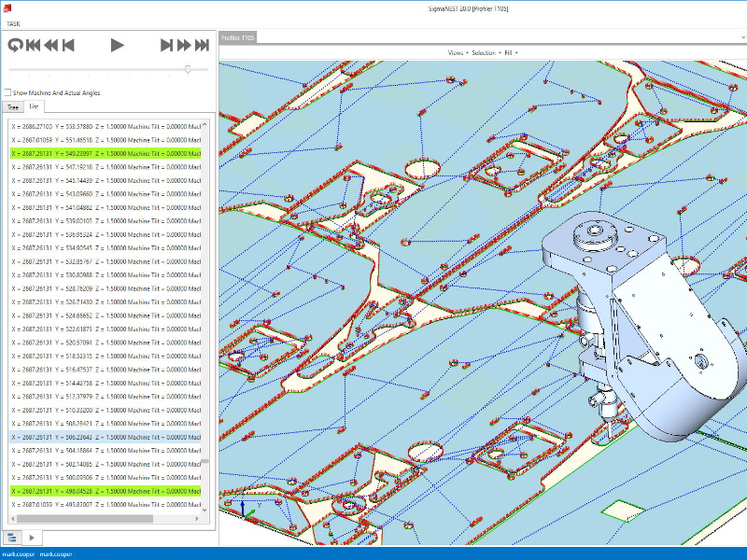Image resolution: width=747 pixels, height=560 pixels.
Task: Select list row Y = 532.85767
Action: click(106, 261)
